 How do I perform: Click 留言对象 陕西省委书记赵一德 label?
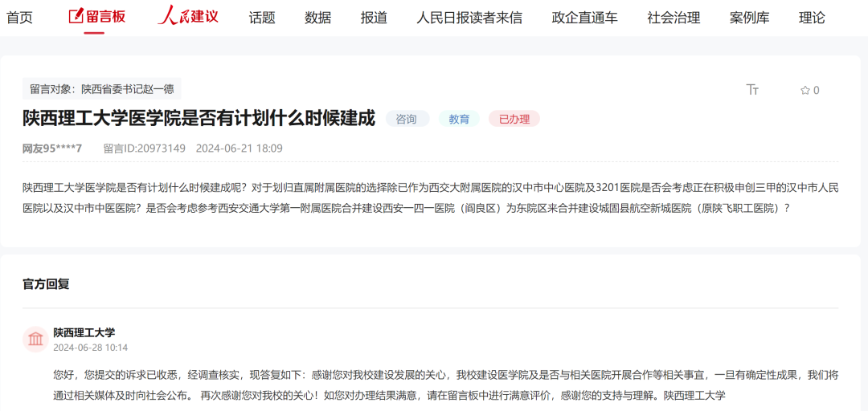coord(102,89)
